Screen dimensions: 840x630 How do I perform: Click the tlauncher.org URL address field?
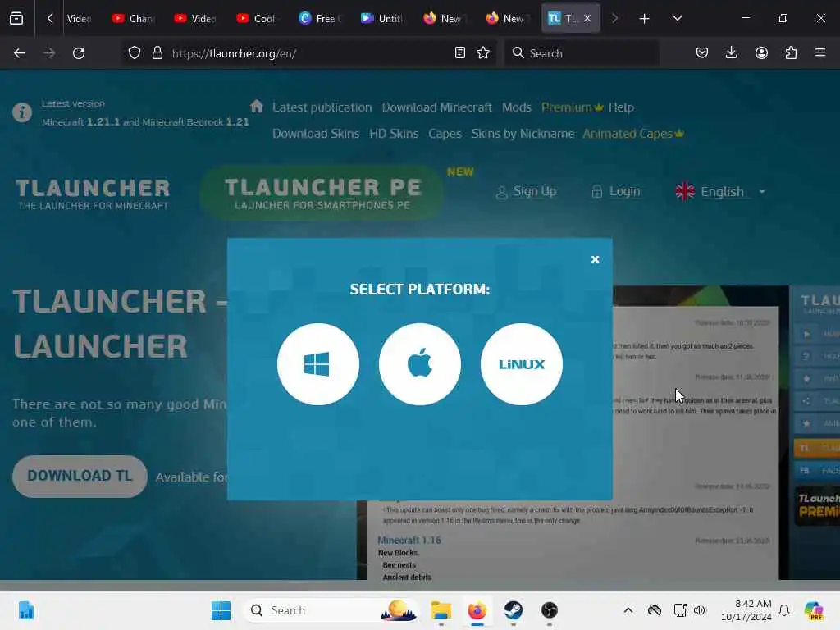pyautogui.click(x=308, y=53)
